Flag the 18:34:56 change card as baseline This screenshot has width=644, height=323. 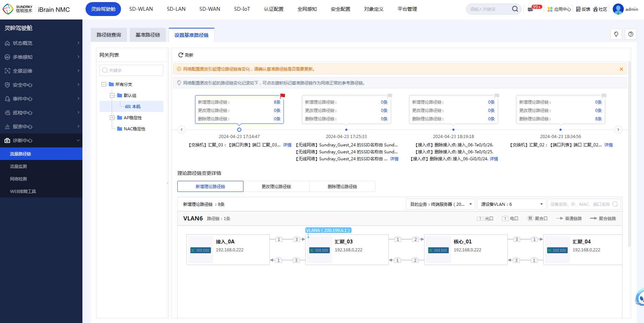tap(604, 96)
